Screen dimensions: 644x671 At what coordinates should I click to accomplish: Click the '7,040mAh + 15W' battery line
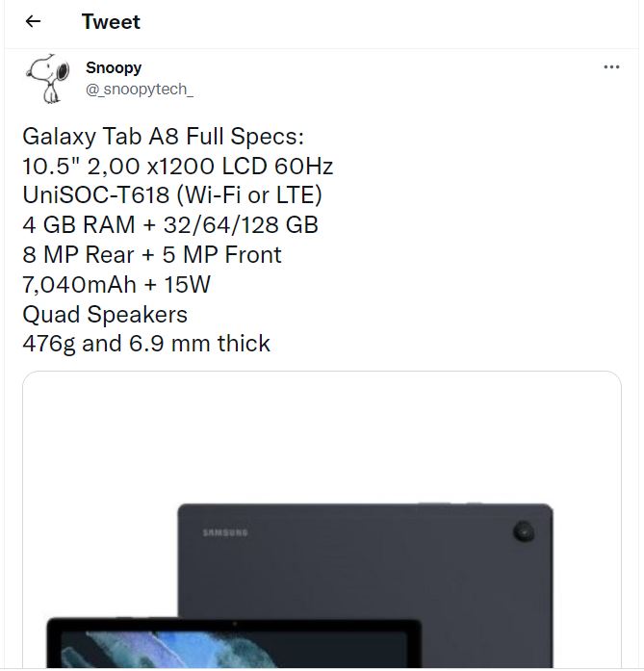(116, 285)
